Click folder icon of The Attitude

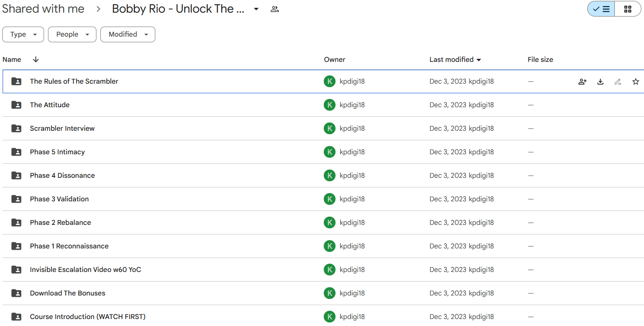16,105
